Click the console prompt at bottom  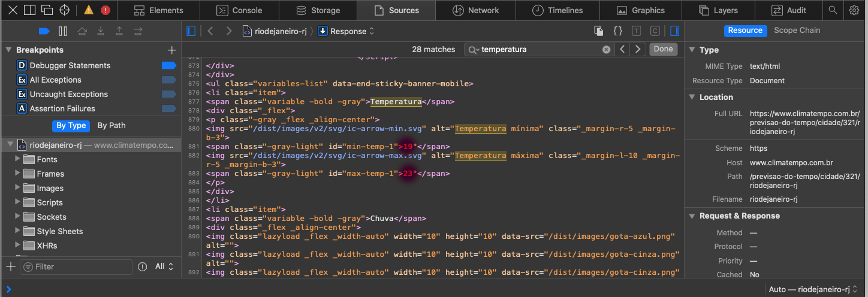pos(384,289)
